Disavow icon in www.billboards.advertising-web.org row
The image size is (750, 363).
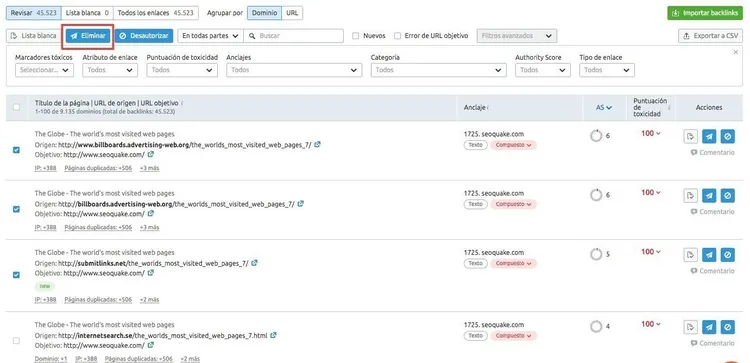728,136
